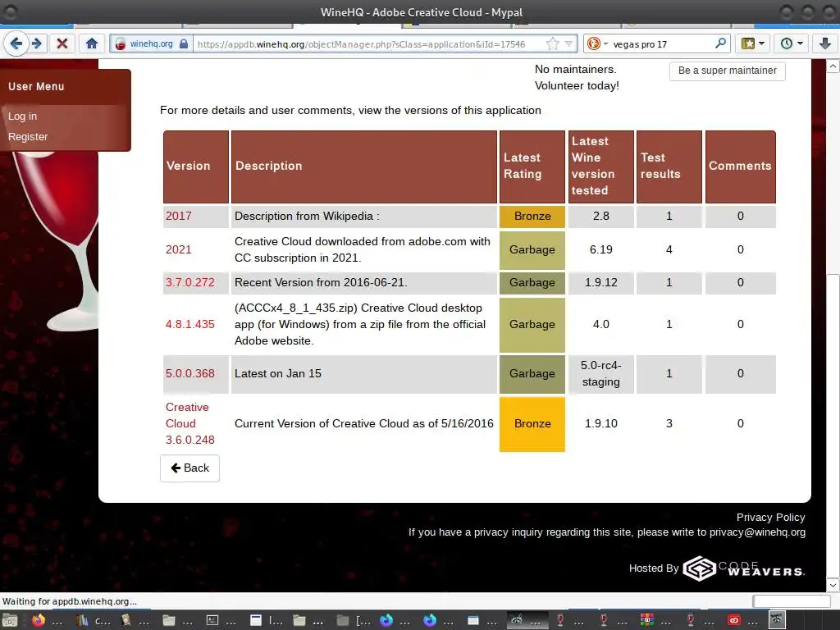Click the Latest Rating column header
The image size is (840, 630).
(x=532, y=166)
